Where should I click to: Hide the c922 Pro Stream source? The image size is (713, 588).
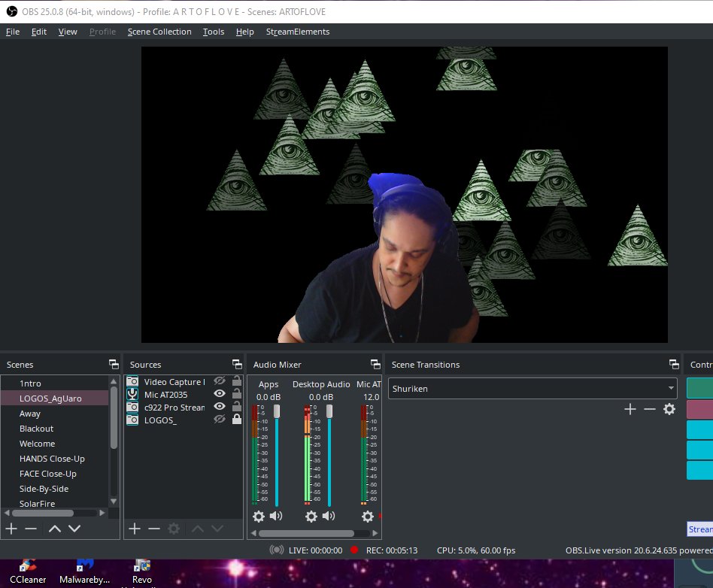pos(220,406)
